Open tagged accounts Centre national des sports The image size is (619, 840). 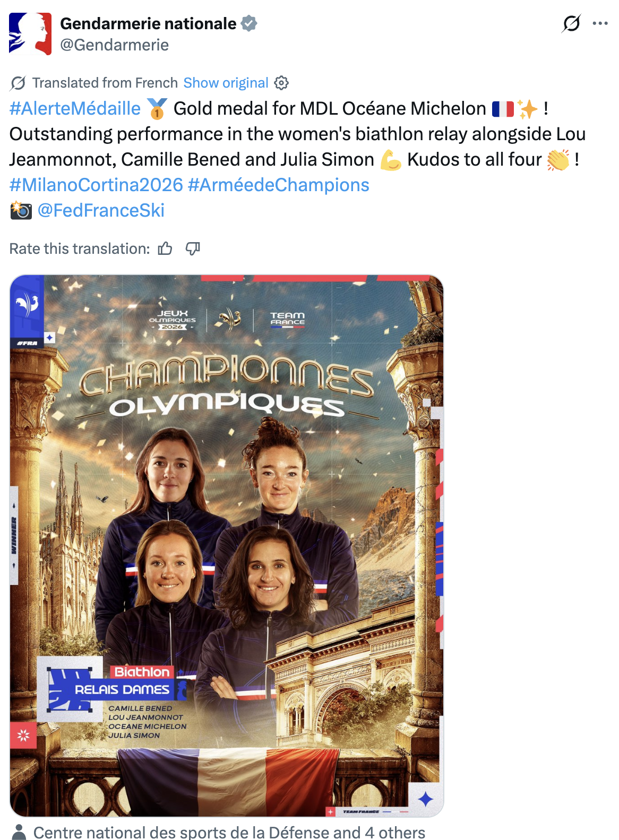229,832
